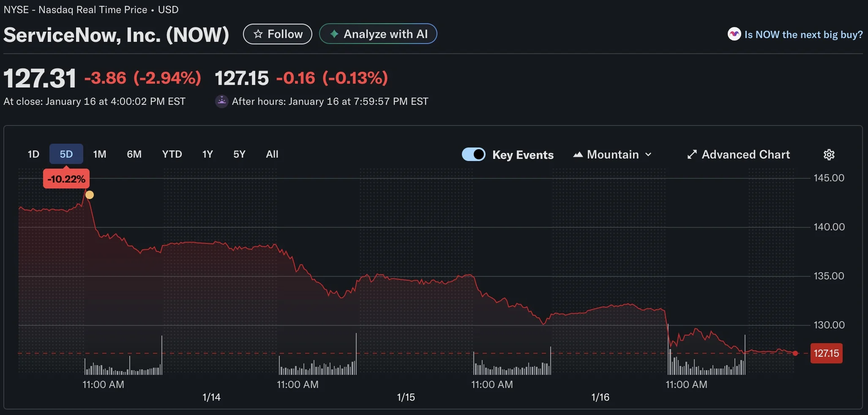Screen dimensions: 868x415
Task: Expand the Mountain chart type dropdown chevron
Action: pyautogui.click(x=648, y=155)
